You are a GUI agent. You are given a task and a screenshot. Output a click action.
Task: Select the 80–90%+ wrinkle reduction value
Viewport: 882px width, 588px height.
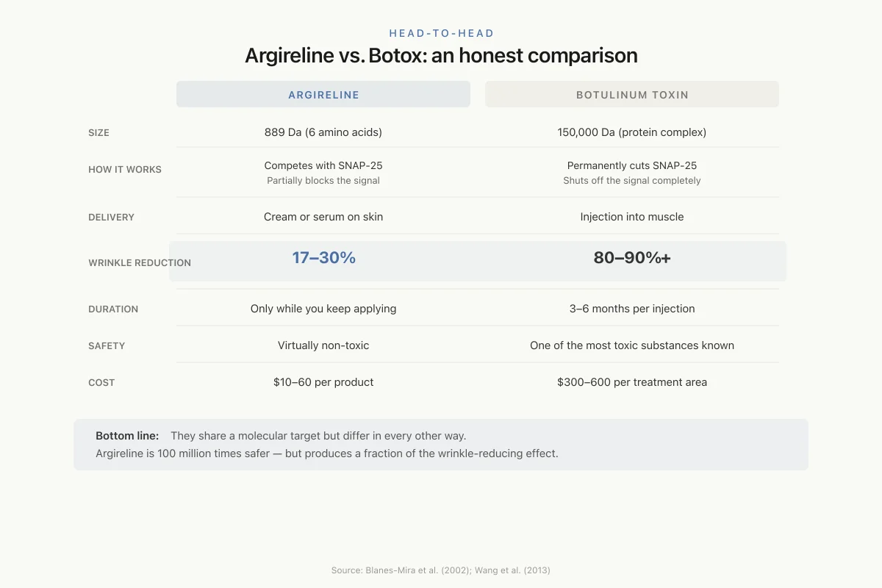[x=632, y=258]
